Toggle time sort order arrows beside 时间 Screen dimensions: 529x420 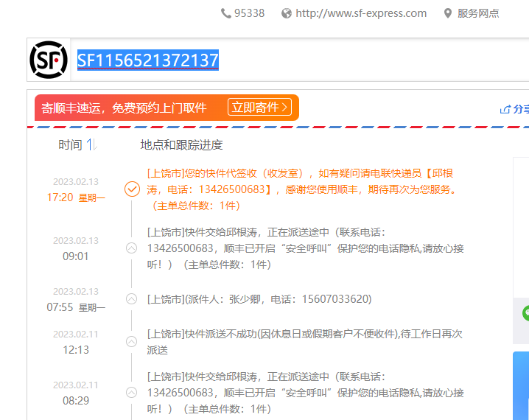[92, 144]
